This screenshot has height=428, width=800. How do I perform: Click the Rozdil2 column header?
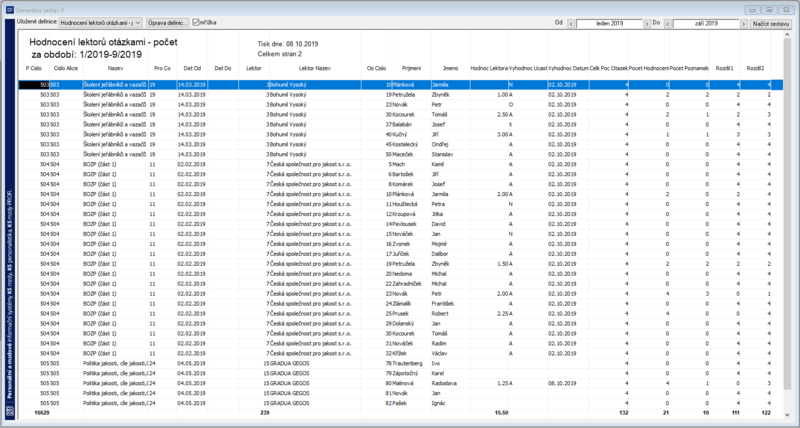[x=755, y=68]
